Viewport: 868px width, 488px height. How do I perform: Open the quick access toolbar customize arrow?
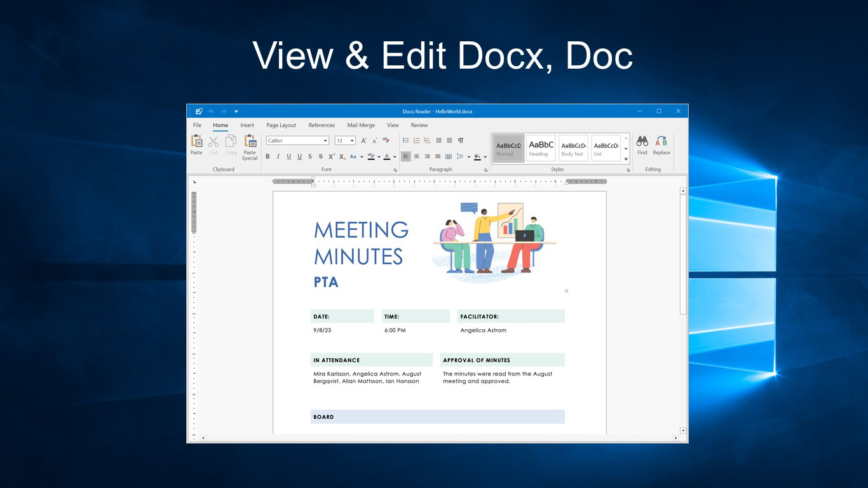(x=236, y=111)
